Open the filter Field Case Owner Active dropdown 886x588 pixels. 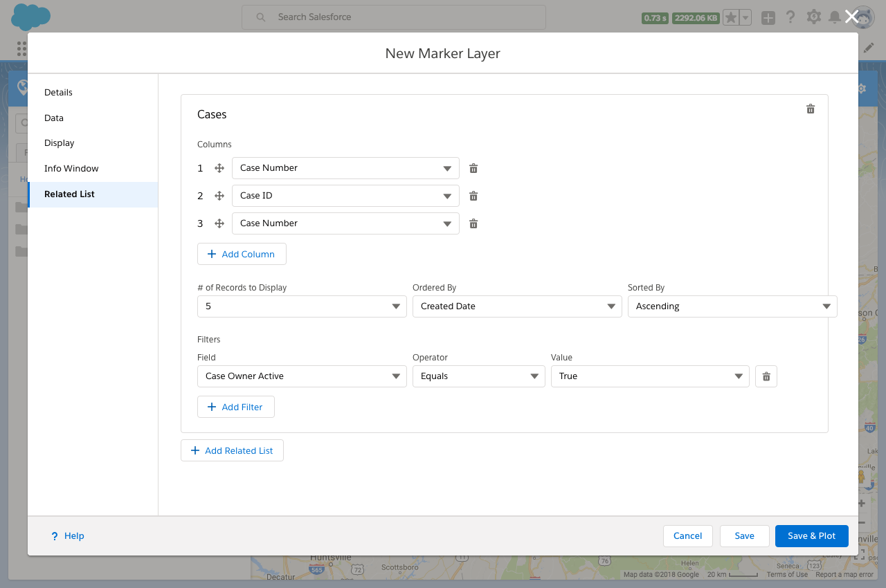tap(302, 376)
